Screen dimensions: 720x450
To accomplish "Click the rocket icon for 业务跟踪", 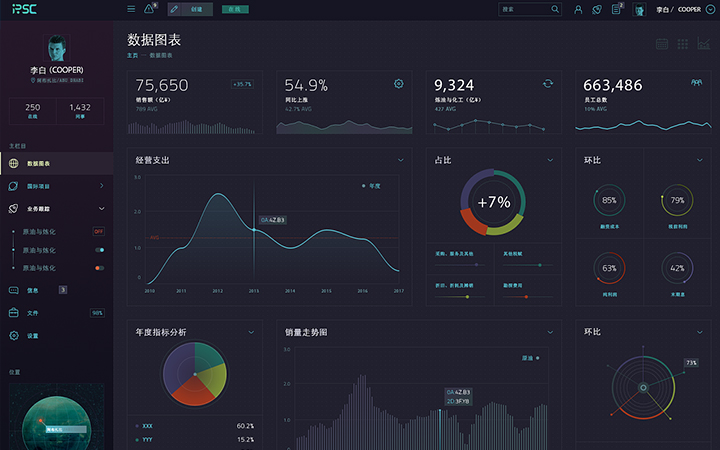I will 13,208.
